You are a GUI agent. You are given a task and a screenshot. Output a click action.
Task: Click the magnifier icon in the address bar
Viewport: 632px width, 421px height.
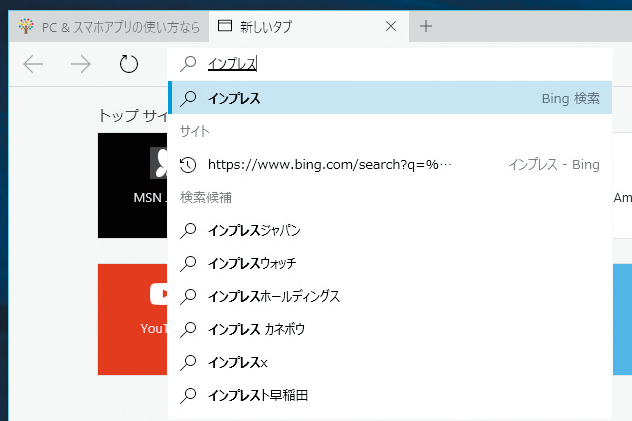188,64
